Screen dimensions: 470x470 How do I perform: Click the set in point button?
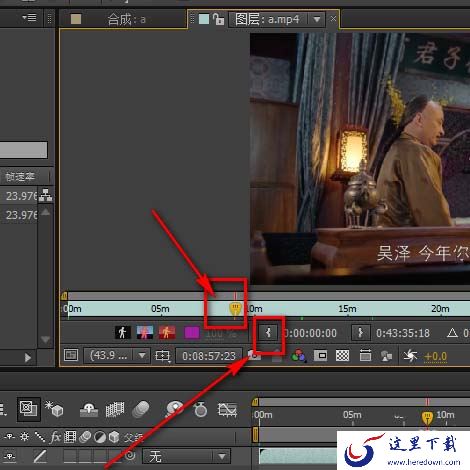coord(268,333)
